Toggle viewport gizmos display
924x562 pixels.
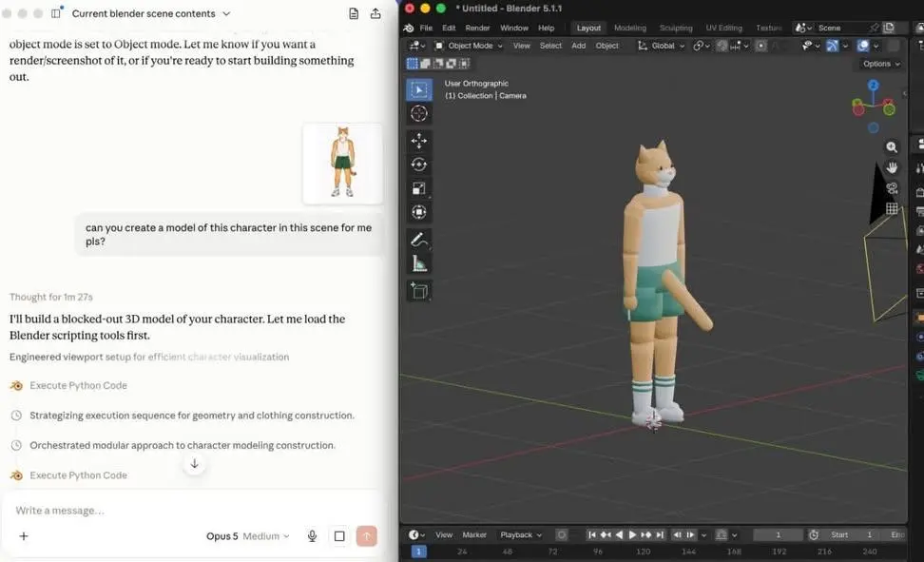coord(832,46)
